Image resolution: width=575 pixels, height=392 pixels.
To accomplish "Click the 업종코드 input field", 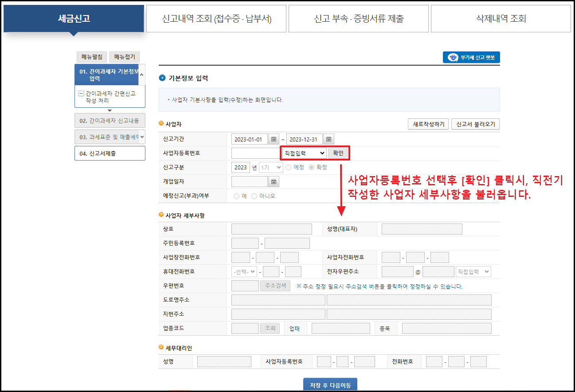I will [245, 328].
